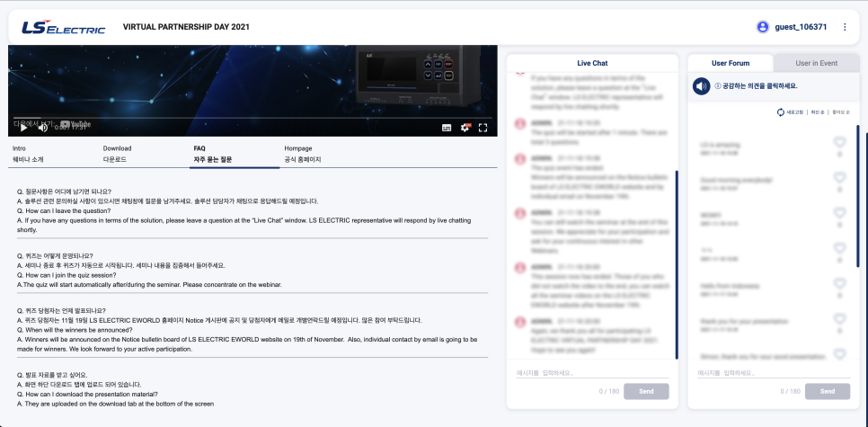The width and height of the screenshot is (868, 427).
Task: Click the forum refresh icon
Action: click(x=781, y=112)
